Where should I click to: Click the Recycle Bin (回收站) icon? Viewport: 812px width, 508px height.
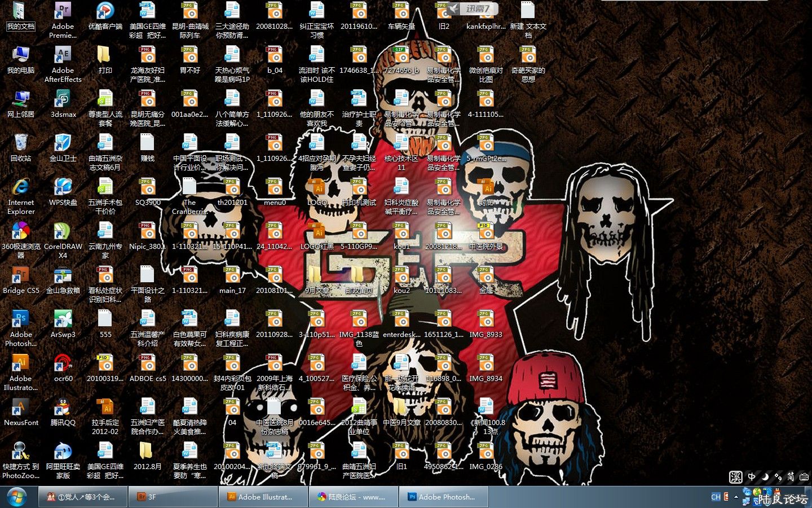[21, 143]
